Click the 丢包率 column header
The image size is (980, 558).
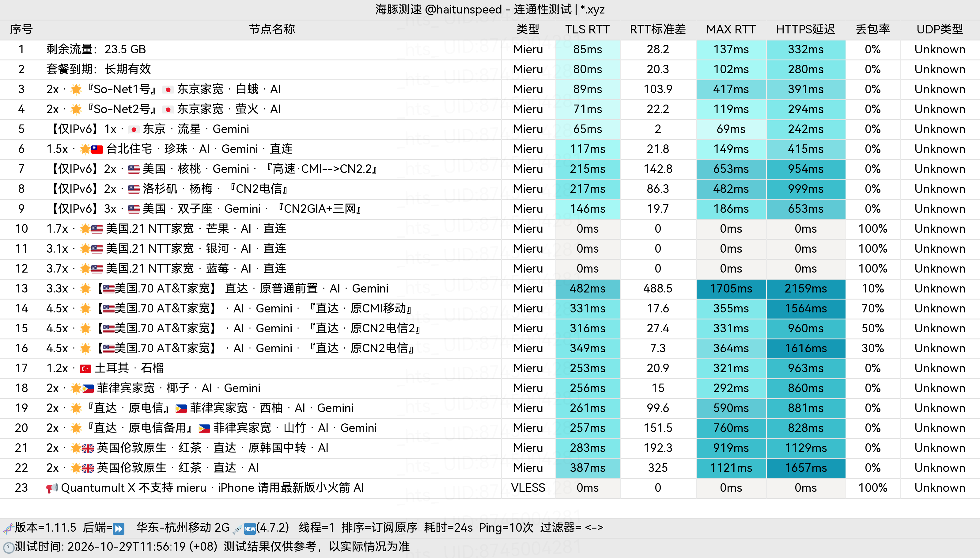873,29
